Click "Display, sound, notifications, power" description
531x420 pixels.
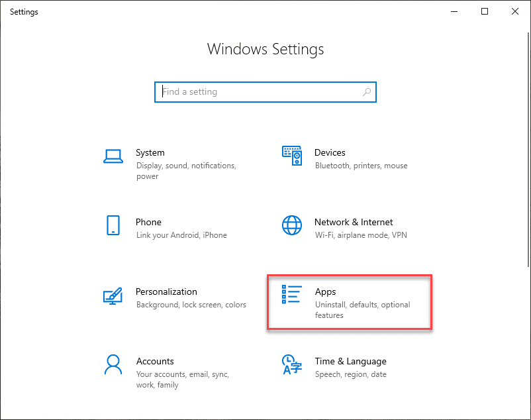point(186,171)
